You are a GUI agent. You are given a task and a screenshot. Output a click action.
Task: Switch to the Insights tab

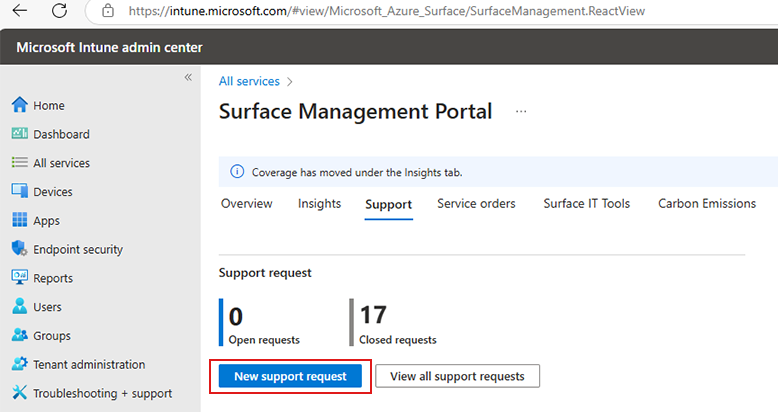[319, 204]
